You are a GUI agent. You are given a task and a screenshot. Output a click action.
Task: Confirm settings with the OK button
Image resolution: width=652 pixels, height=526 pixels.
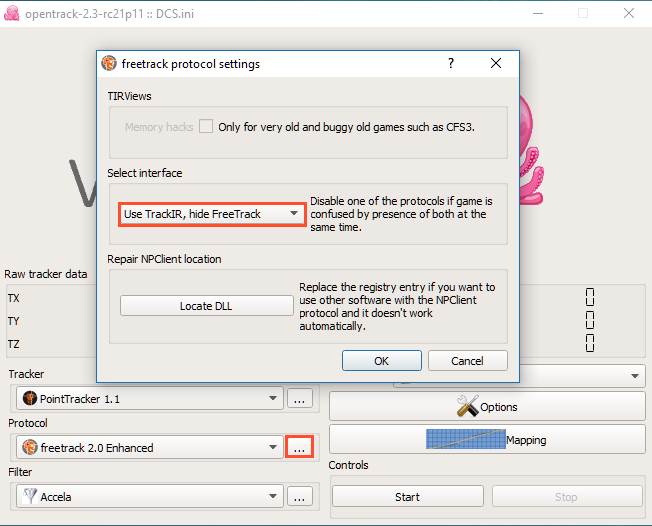pyautogui.click(x=382, y=361)
